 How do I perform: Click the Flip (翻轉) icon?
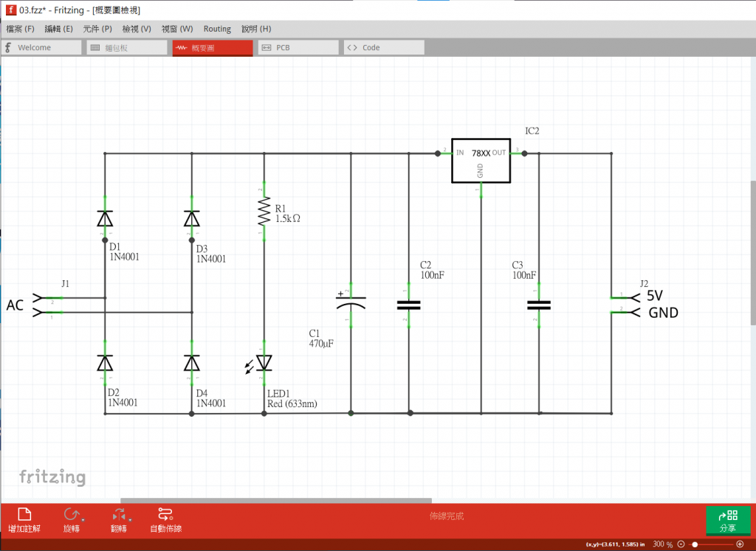pos(119,514)
